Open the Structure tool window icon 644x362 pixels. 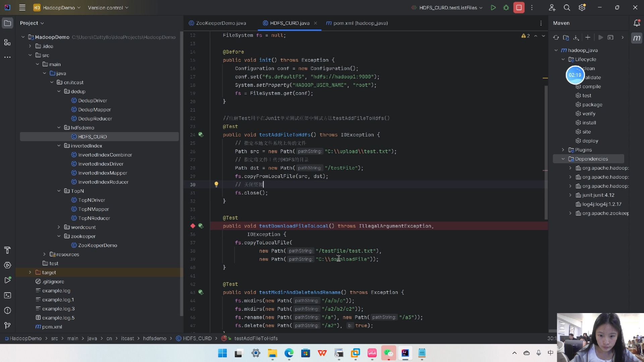[7, 42]
